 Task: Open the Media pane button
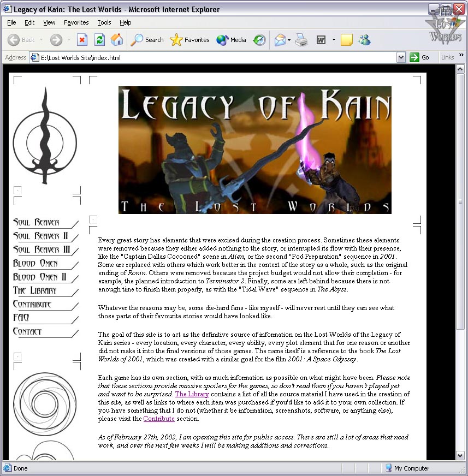[x=231, y=40]
